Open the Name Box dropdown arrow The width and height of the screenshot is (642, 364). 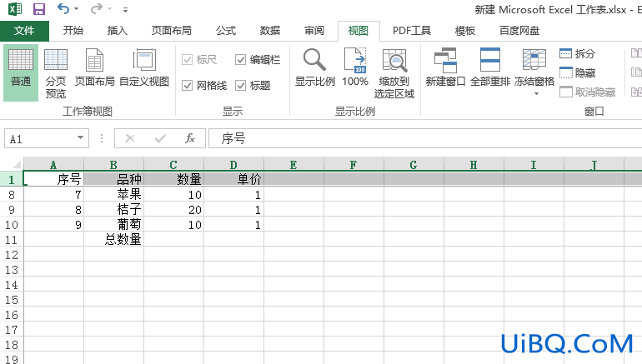(81, 137)
